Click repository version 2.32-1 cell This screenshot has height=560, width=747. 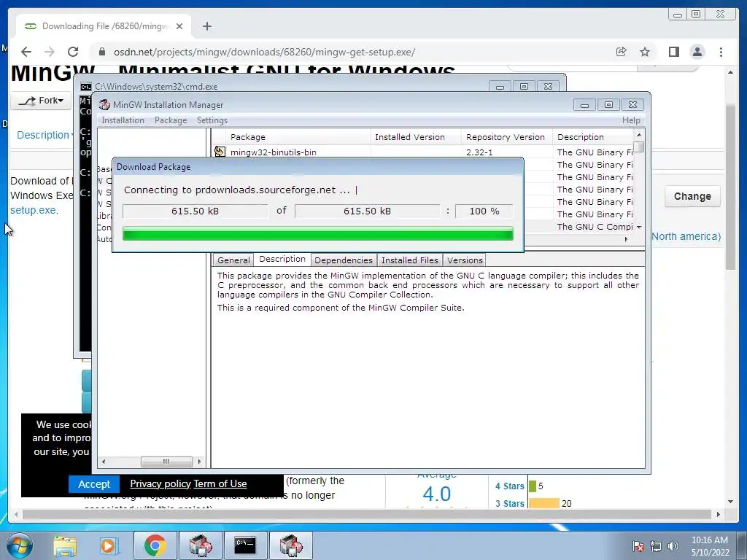[x=479, y=152]
